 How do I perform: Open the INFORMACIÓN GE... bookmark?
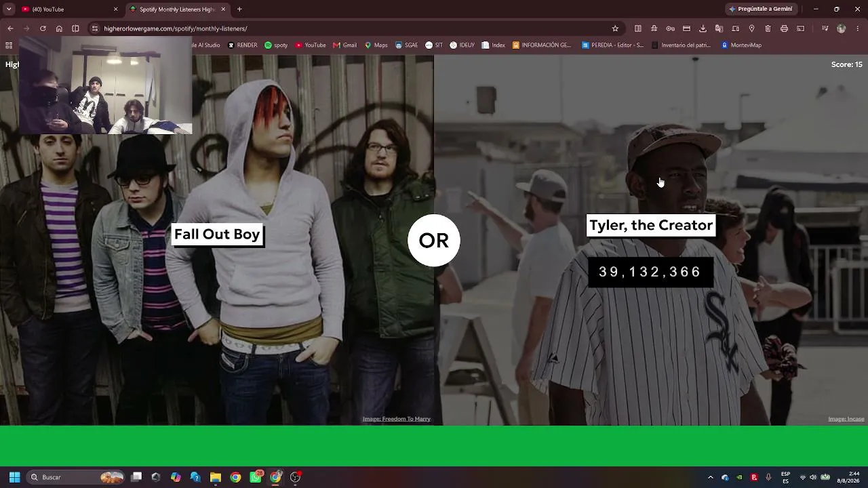(542, 45)
